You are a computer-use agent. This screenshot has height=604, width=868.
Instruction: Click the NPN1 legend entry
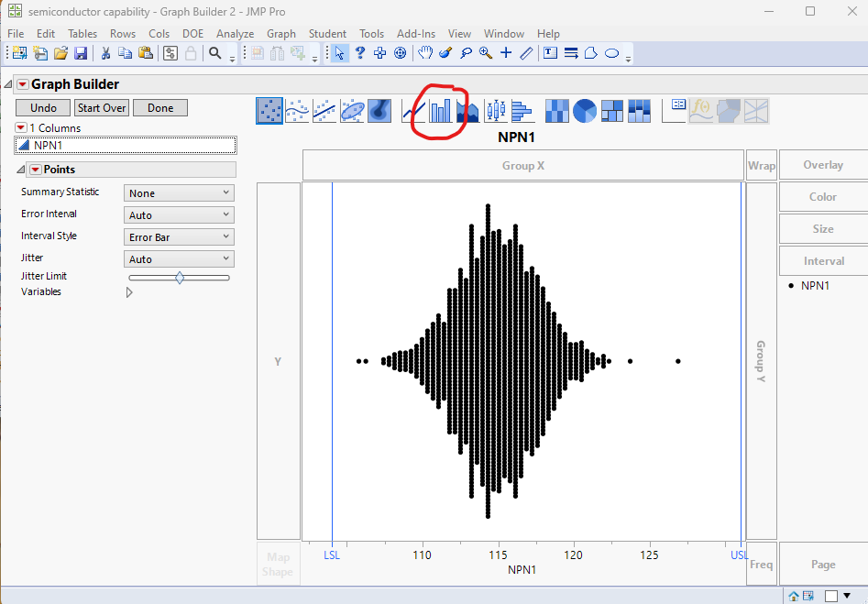[x=808, y=286]
